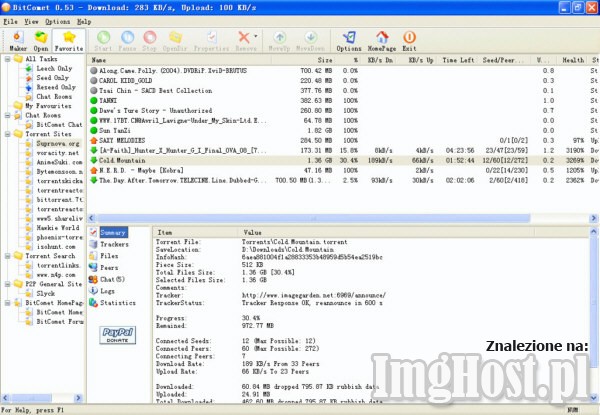
Task: Click the task list horizontal scrollbar
Action: (313, 218)
